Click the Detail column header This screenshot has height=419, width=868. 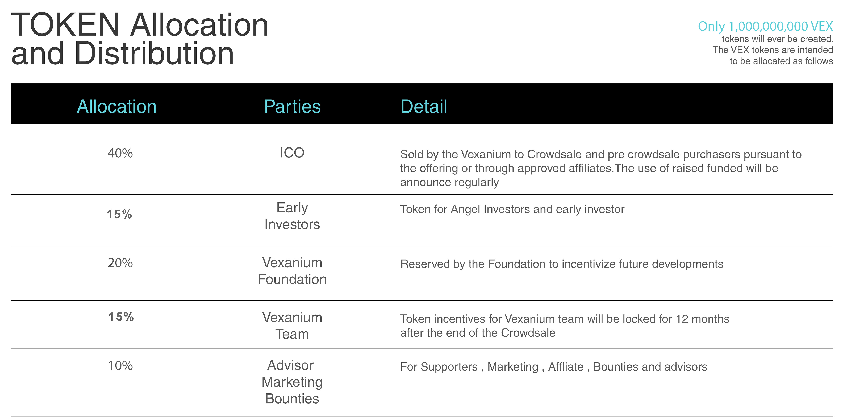click(x=424, y=106)
